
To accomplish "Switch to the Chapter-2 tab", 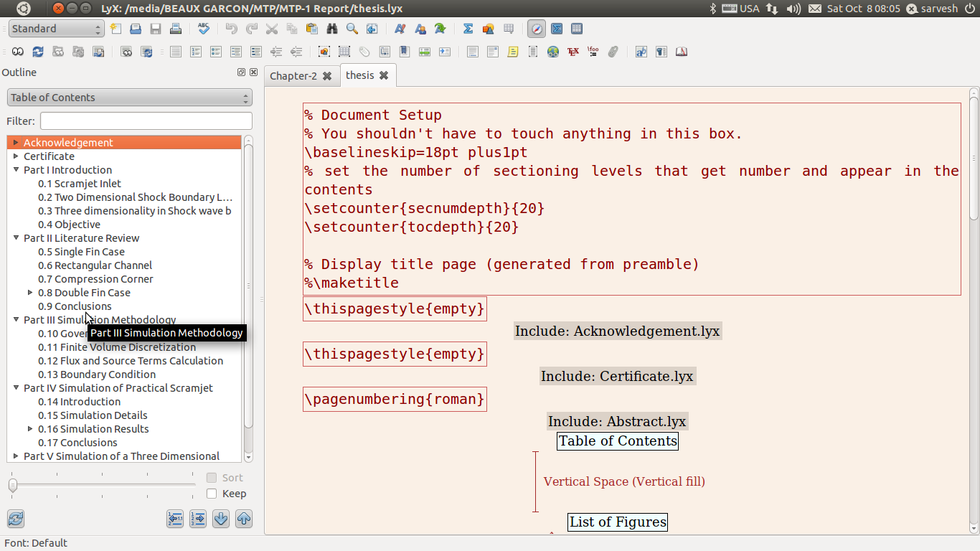I will tap(293, 76).
